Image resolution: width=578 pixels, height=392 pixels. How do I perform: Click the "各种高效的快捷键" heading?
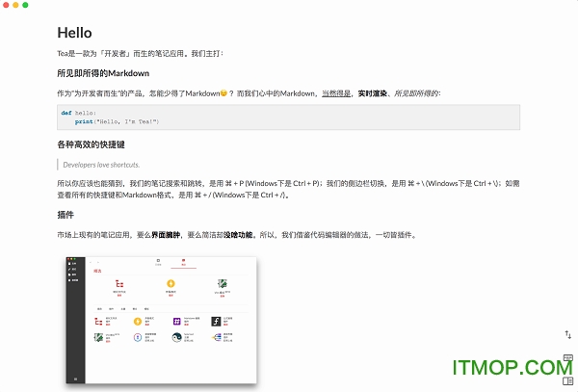click(92, 144)
